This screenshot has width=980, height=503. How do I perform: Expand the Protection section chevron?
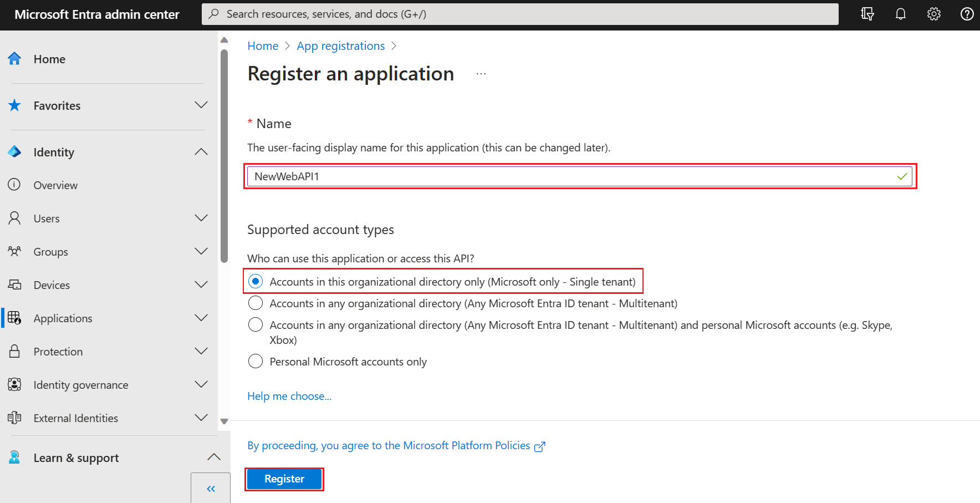(x=201, y=351)
